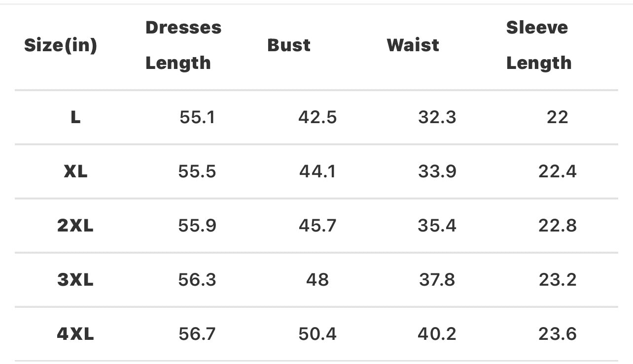
Task: Select the 22.8 sleeve length for 2XL
Action: (557, 226)
